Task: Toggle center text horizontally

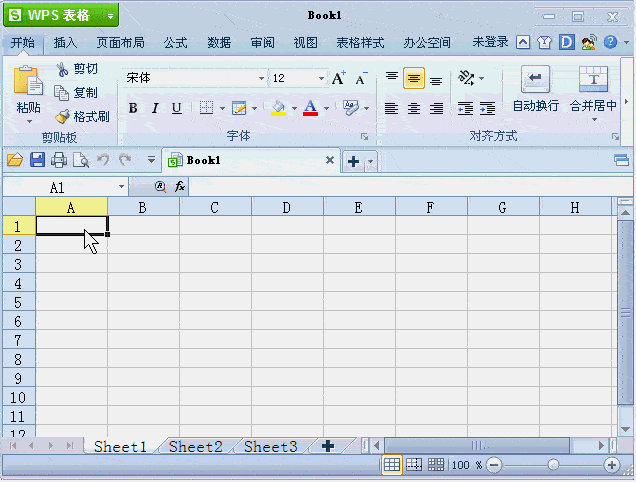Action: [x=414, y=108]
